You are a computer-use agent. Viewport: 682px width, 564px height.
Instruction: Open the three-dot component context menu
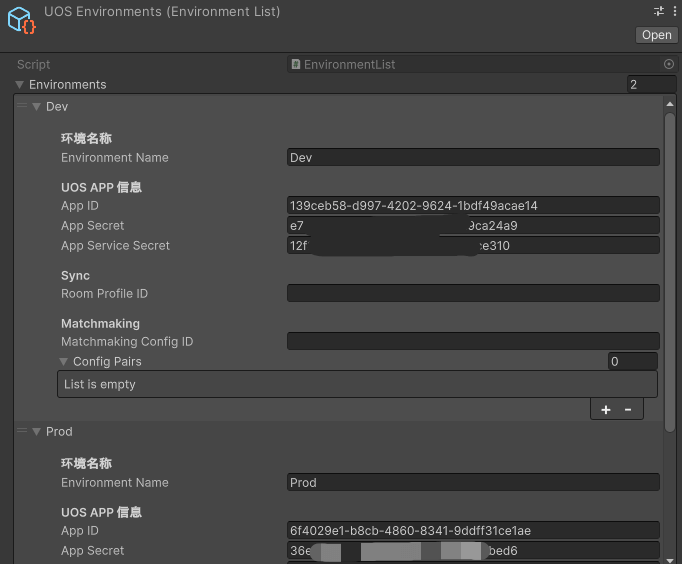point(675,11)
